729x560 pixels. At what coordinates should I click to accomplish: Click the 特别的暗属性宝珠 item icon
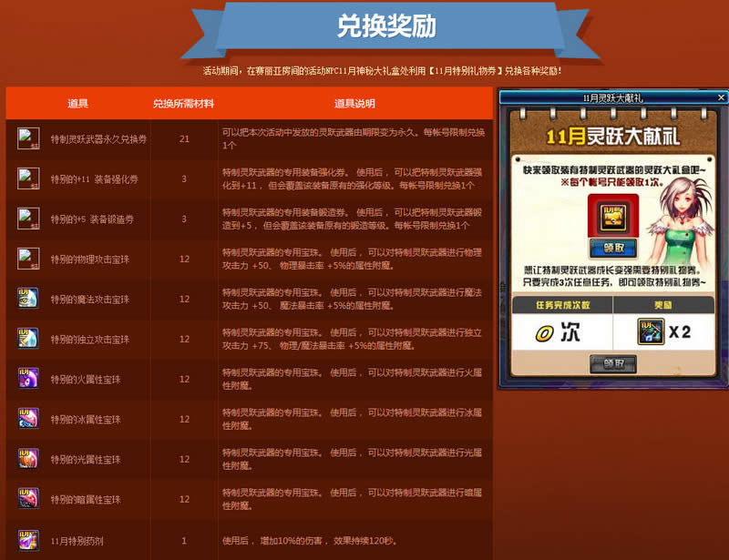point(28,498)
